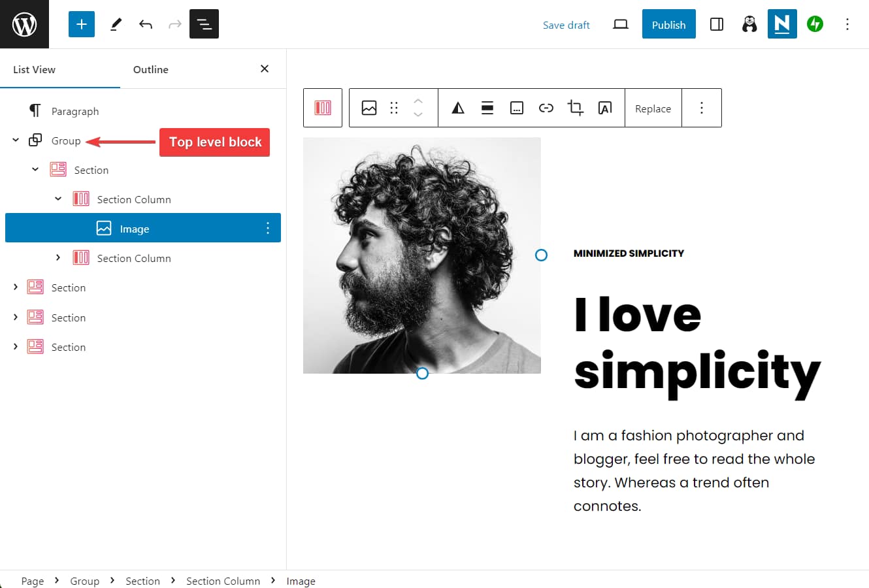Select parent Section Column block icon
The image size is (869, 588).
tap(323, 108)
